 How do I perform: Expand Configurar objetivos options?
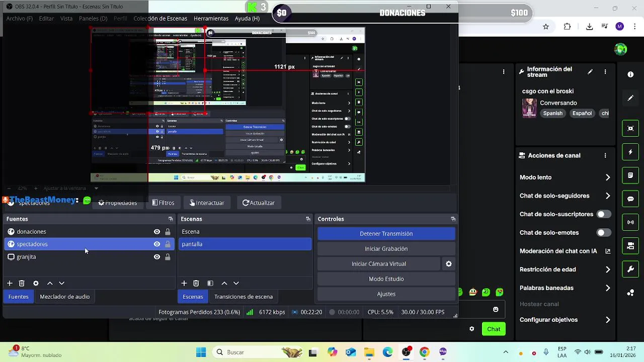click(x=608, y=320)
